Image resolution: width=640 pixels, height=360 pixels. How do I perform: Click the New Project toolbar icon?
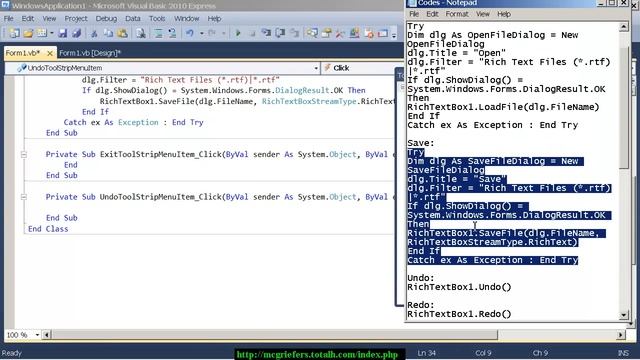(x=14, y=33)
